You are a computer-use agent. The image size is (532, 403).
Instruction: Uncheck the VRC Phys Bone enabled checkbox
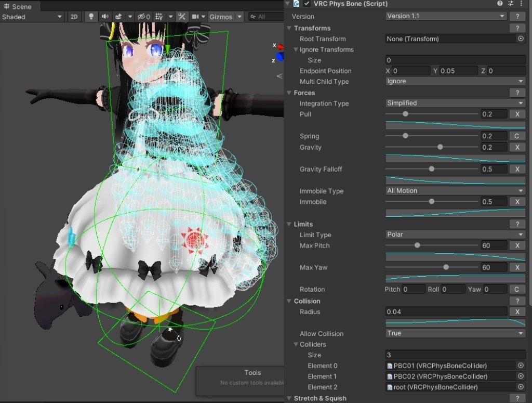pyautogui.click(x=307, y=4)
